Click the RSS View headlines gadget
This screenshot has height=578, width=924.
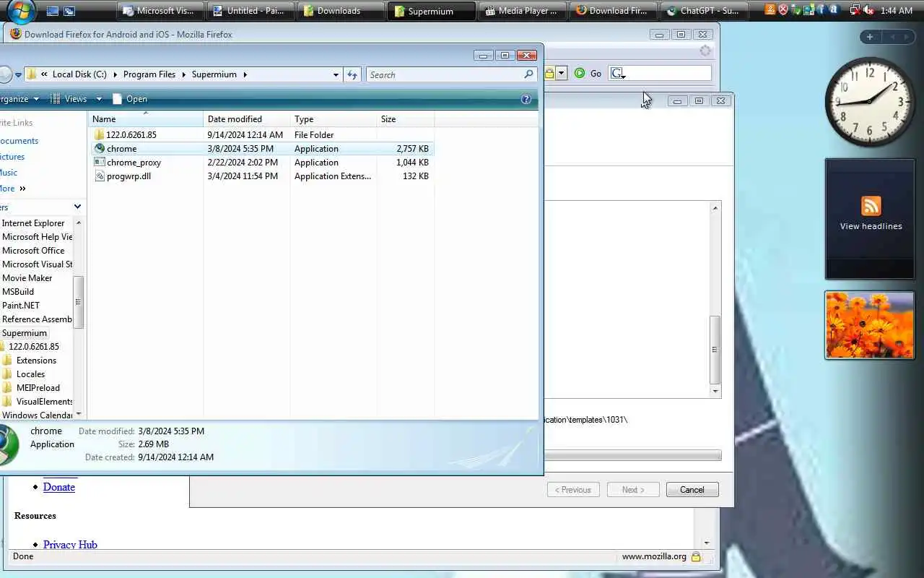tap(871, 219)
